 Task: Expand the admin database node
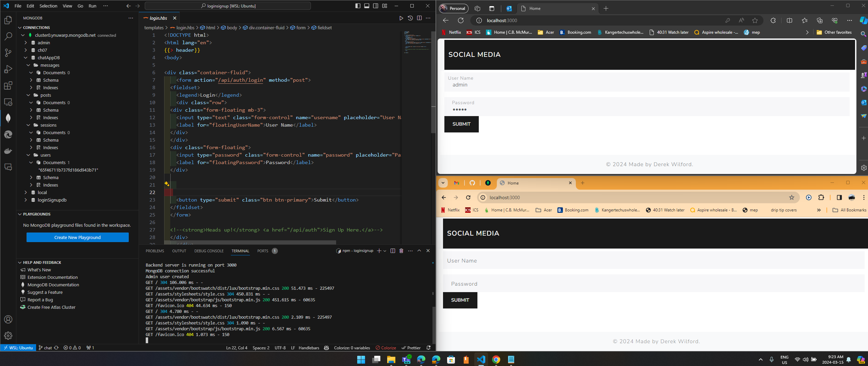[26, 43]
